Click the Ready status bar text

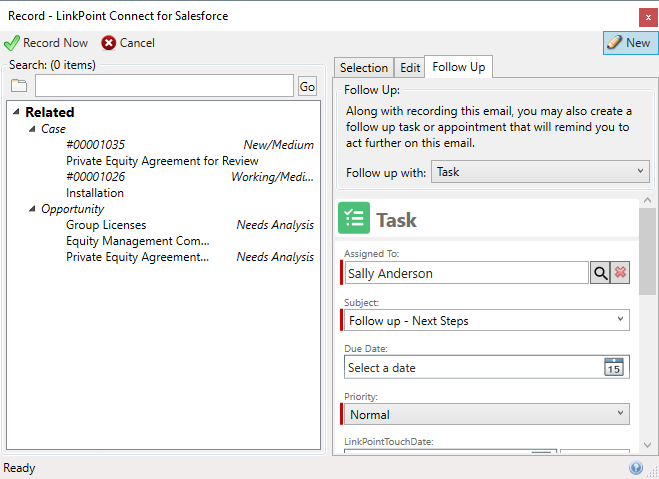pos(19,468)
